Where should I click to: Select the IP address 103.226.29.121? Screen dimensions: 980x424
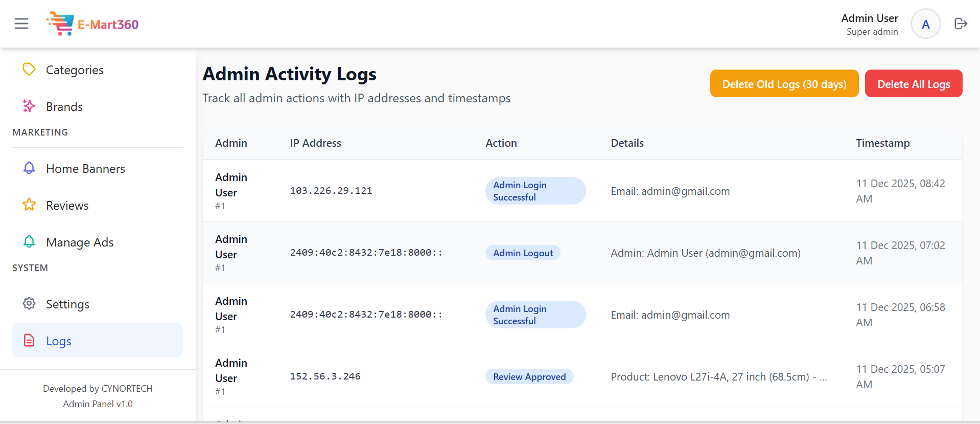(x=331, y=191)
